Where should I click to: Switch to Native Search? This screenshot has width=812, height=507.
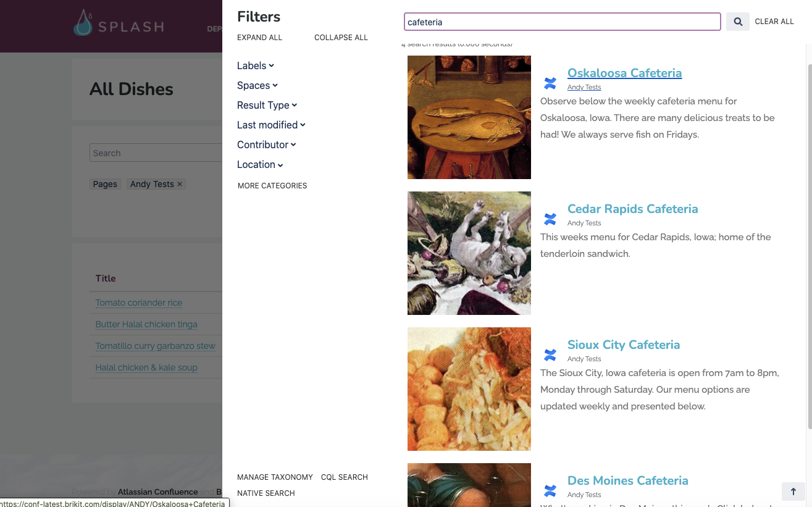266,493
